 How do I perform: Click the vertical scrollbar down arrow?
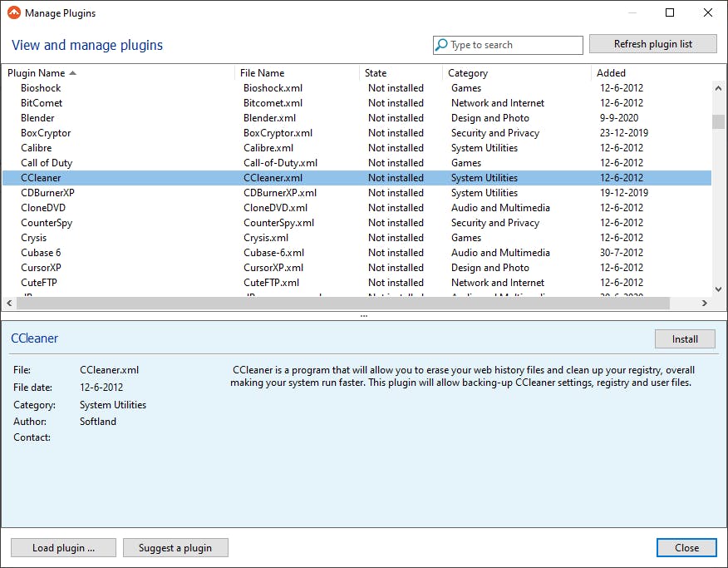(x=719, y=289)
